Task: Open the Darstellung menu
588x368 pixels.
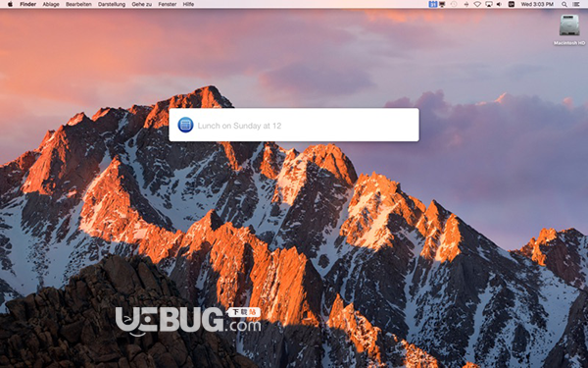Action: pyautogui.click(x=112, y=4)
